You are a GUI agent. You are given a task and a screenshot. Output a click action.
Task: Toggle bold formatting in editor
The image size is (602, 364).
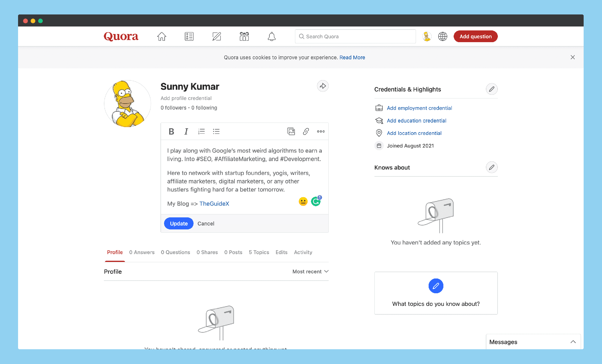tap(171, 131)
